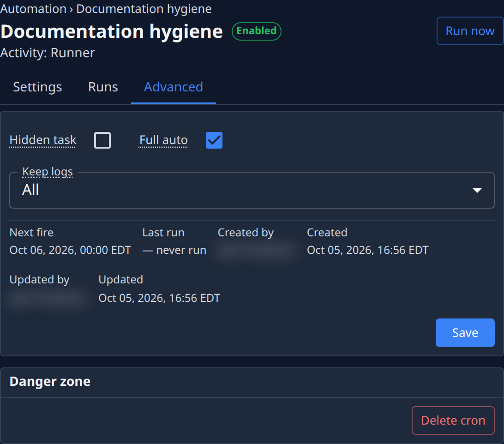Screen dimensions: 504x444
Task: Tick the Hidden task checkbox
Action: click(x=102, y=140)
